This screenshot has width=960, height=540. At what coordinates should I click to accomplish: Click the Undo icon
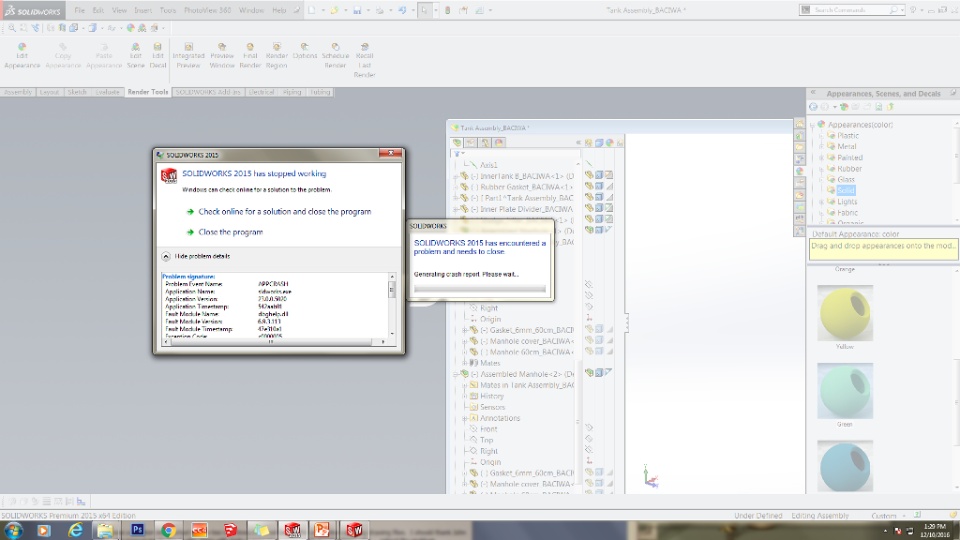(402, 10)
